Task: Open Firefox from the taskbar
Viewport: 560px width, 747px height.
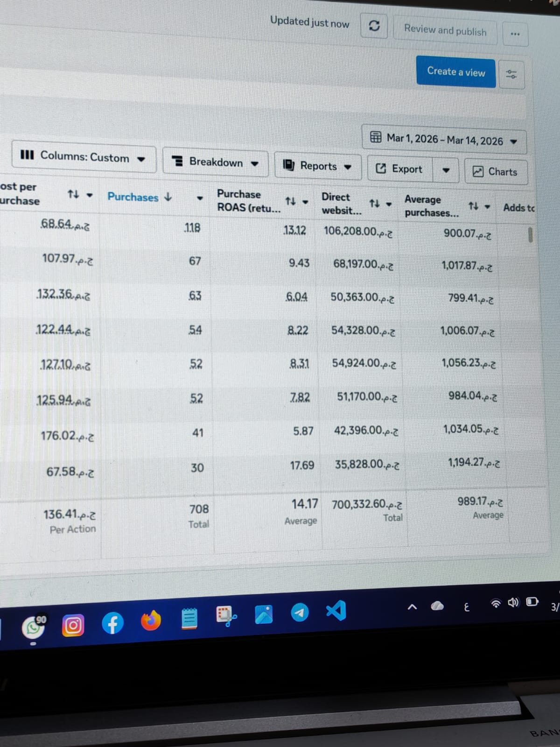Action: pos(151,621)
